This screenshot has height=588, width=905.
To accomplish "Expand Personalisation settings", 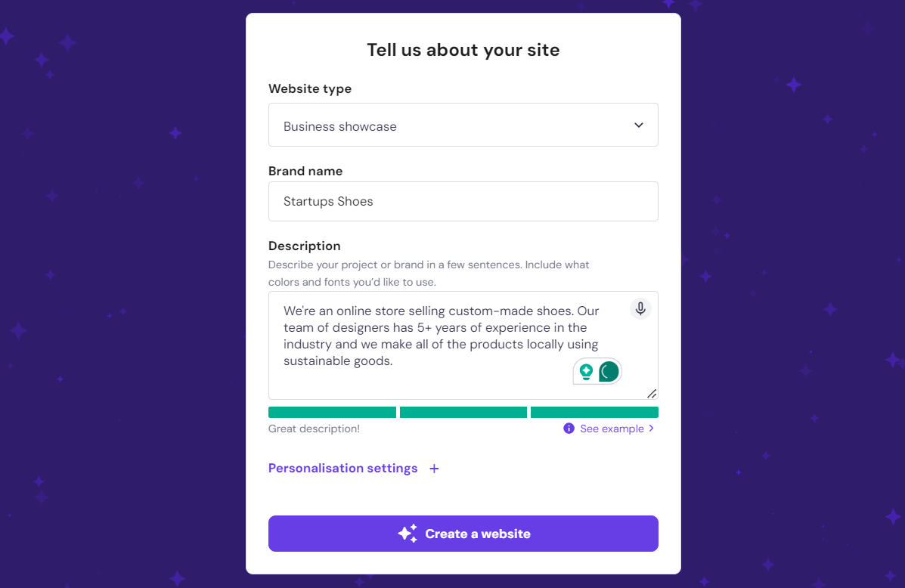I will (x=342, y=468).
